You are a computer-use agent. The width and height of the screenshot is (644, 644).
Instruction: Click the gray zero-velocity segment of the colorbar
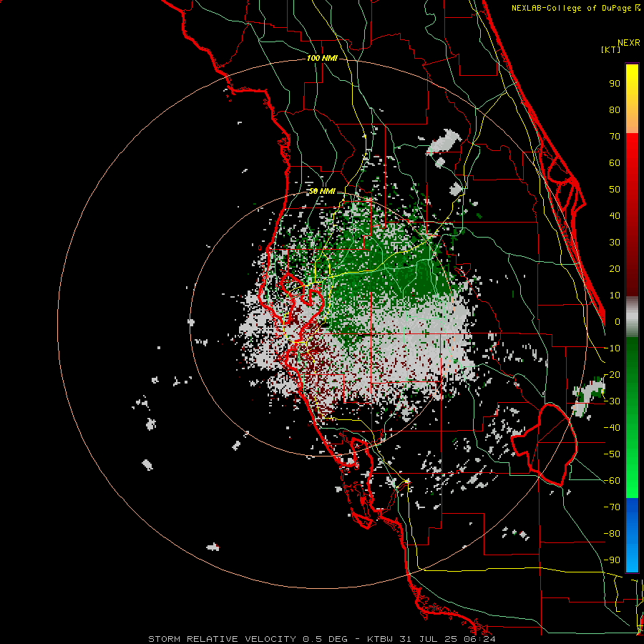pyautogui.click(x=632, y=317)
